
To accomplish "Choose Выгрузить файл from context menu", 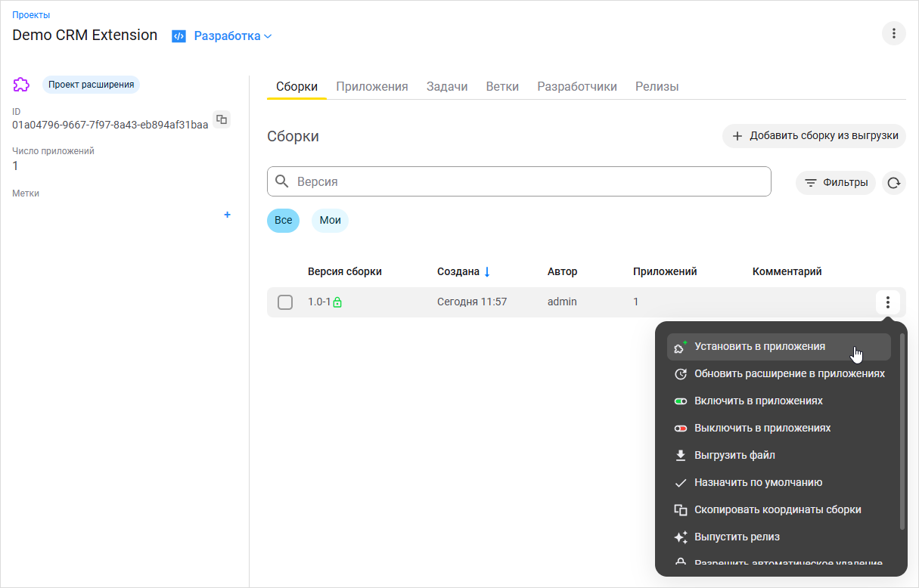I will 779,456.
